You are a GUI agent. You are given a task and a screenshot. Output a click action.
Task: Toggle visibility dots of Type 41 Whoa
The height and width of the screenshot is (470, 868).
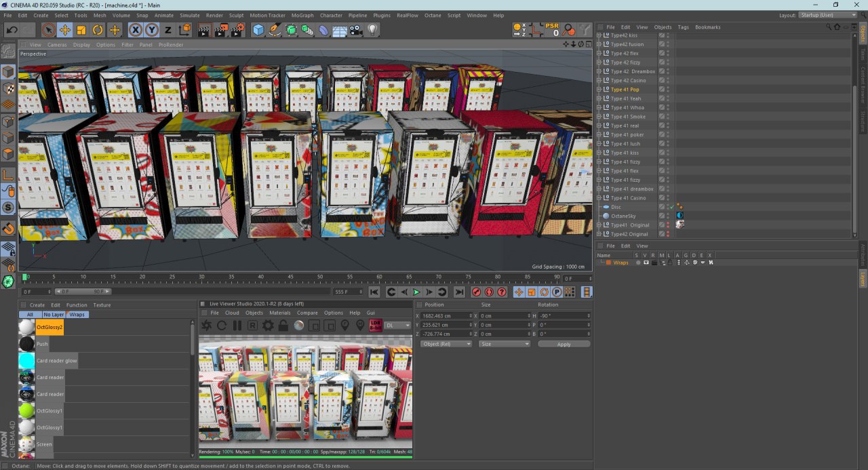[668, 107]
